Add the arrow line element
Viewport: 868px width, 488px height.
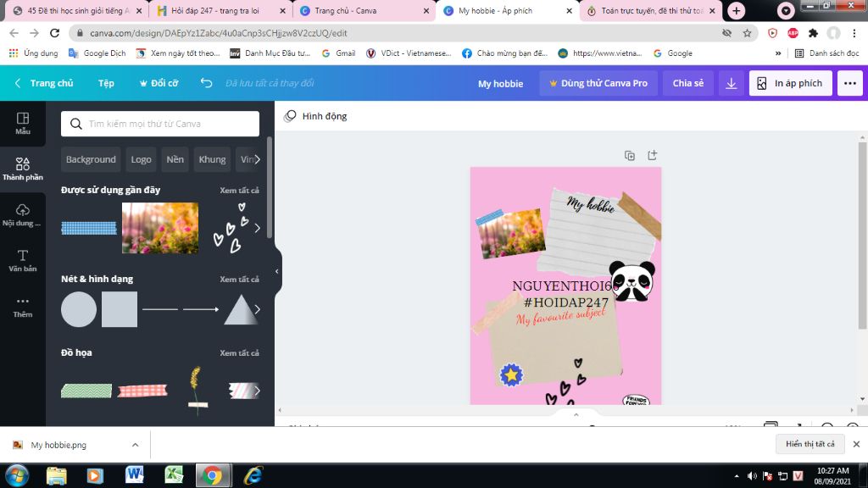(x=201, y=309)
